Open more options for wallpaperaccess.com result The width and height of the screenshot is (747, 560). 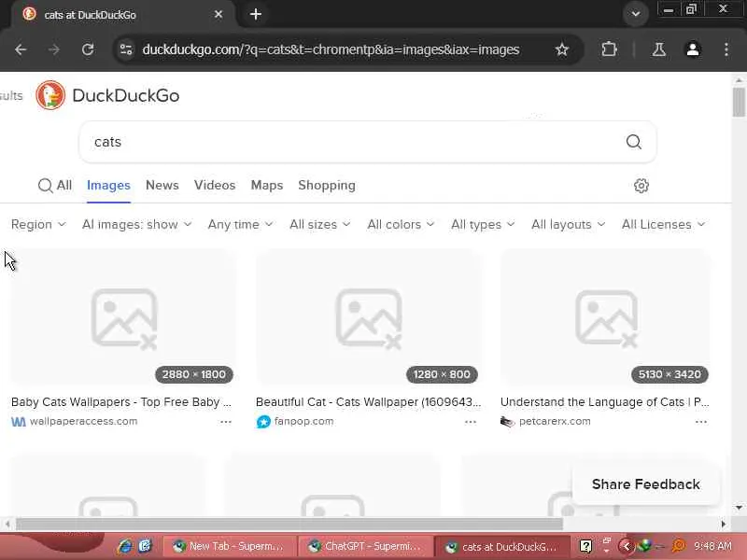(226, 422)
